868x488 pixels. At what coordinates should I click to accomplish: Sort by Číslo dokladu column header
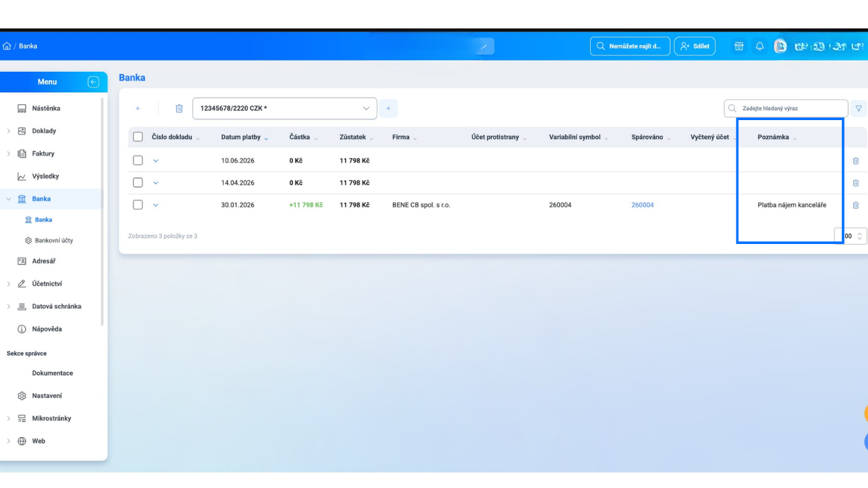(176, 137)
